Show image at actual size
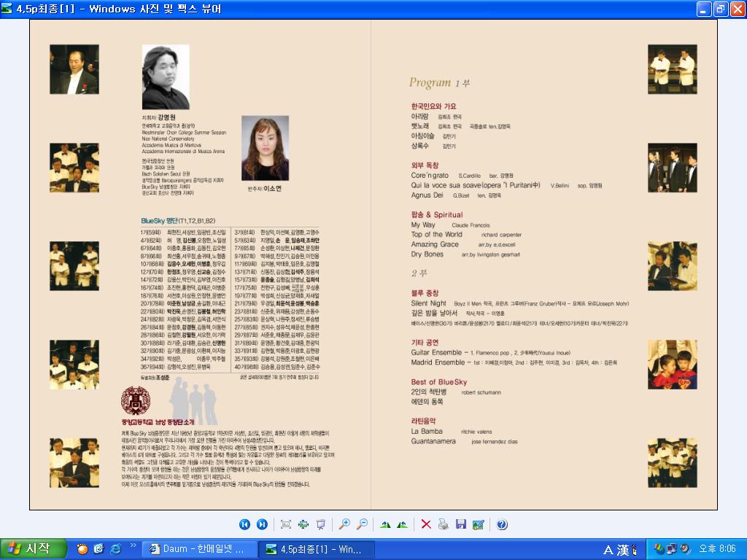This screenshot has width=747, height=560. (x=303, y=524)
